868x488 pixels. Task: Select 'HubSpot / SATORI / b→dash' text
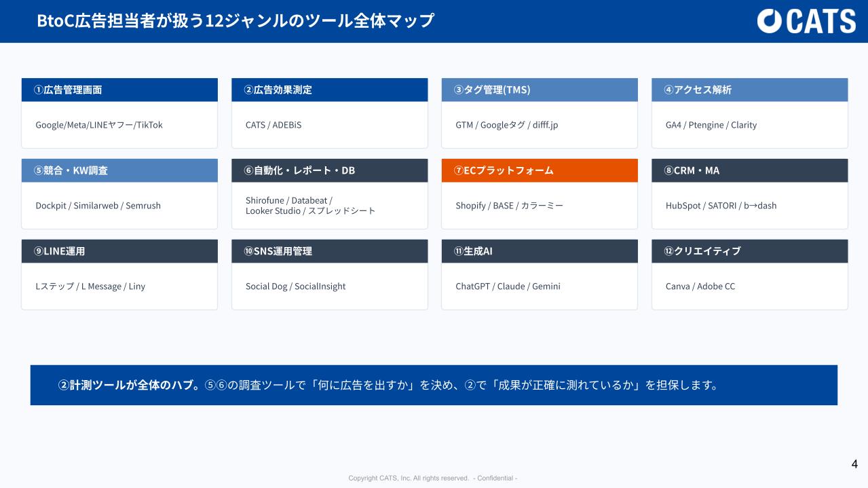(x=721, y=206)
